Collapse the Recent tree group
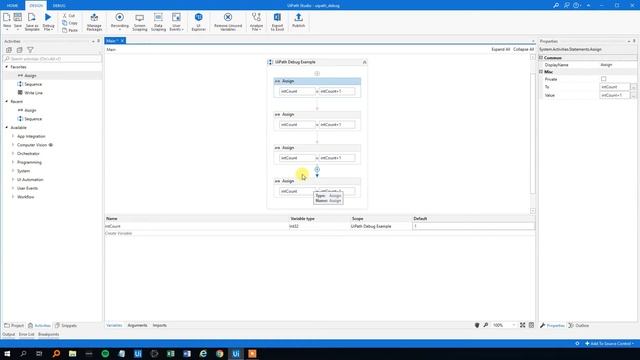Screen dimensions: 640x360 (x=7, y=101)
